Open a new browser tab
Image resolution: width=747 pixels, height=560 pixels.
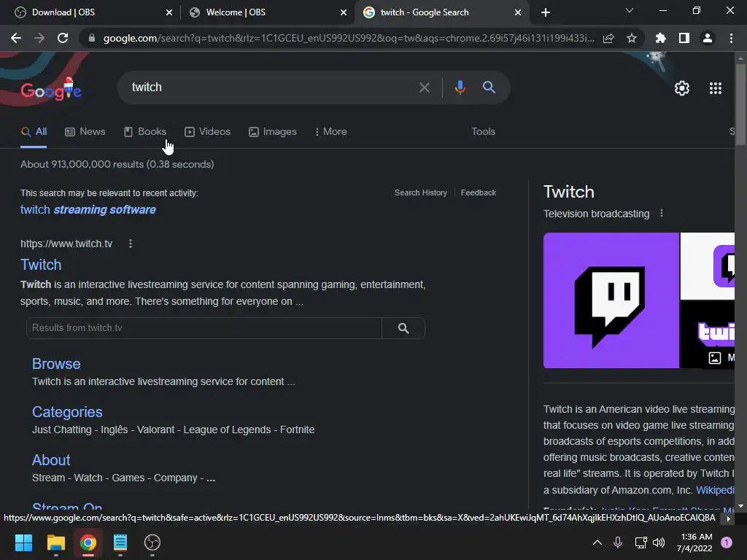[x=546, y=12]
